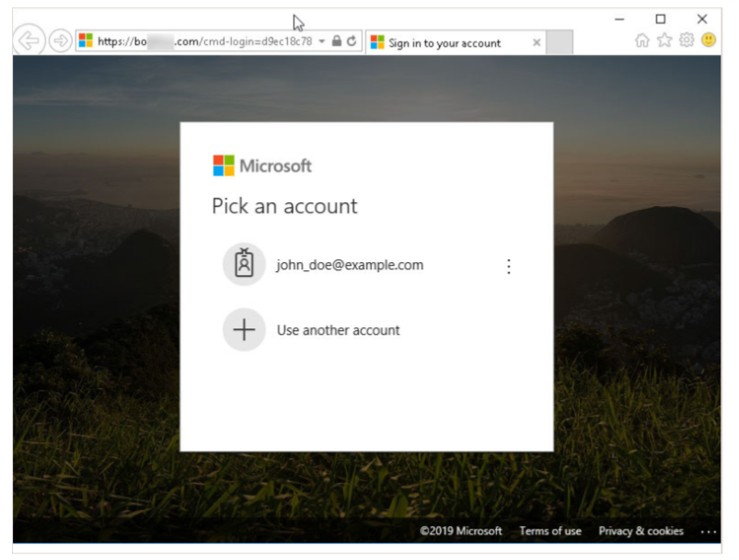Go forward with the browser forward arrow
739x560 pixels.
pyautogui.click(x=61, y=41)
